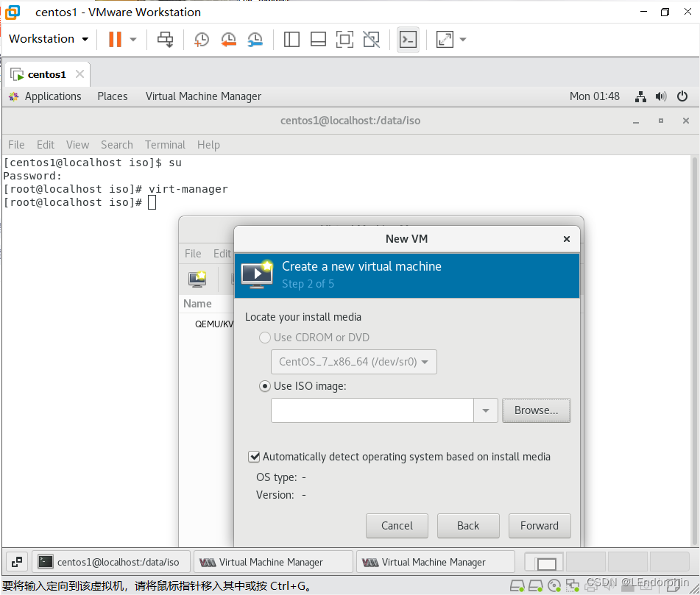Revert VM to previous snapshot

click(x=229, y=39)
